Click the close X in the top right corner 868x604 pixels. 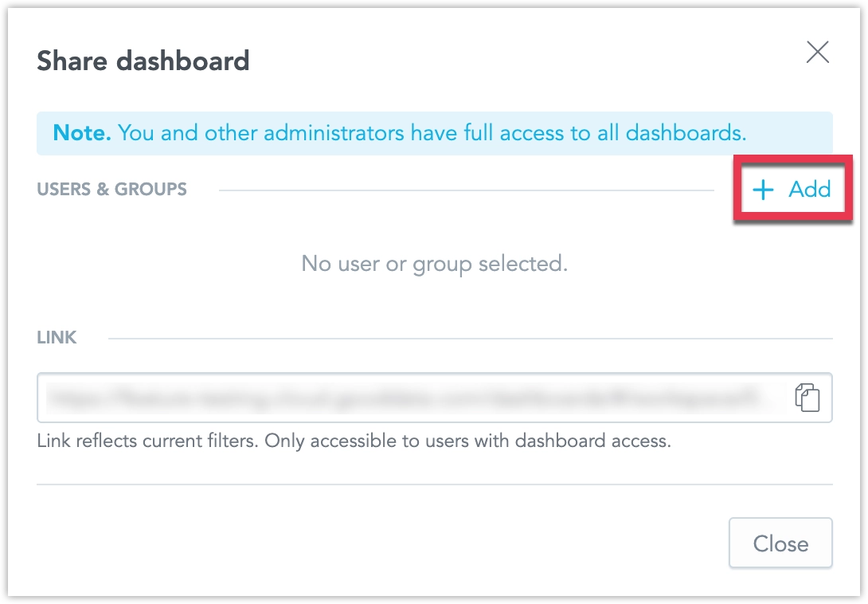coord(817,52)
